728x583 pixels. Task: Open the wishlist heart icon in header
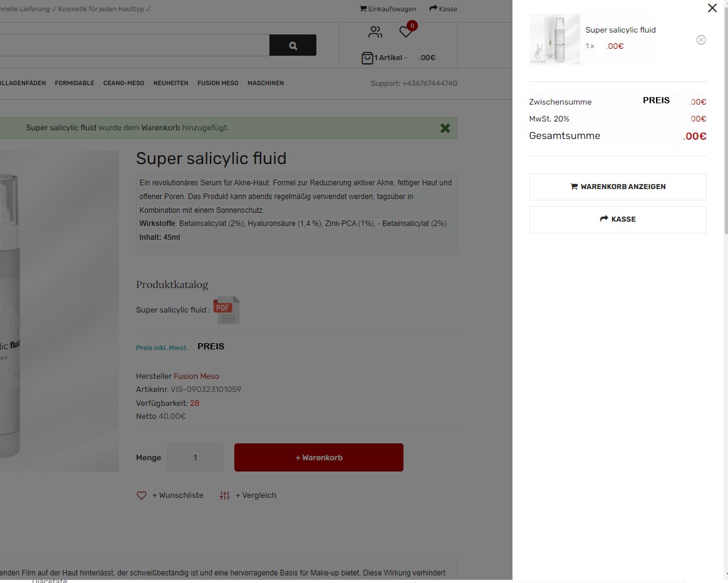pyautogui.click(x=406, y=32)
